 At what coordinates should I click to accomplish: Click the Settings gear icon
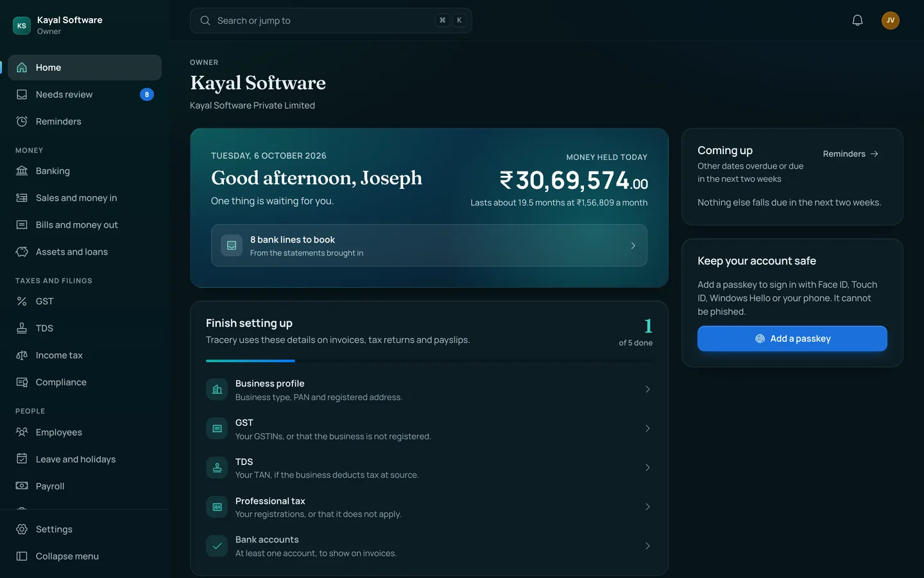[x=22, y=529]
